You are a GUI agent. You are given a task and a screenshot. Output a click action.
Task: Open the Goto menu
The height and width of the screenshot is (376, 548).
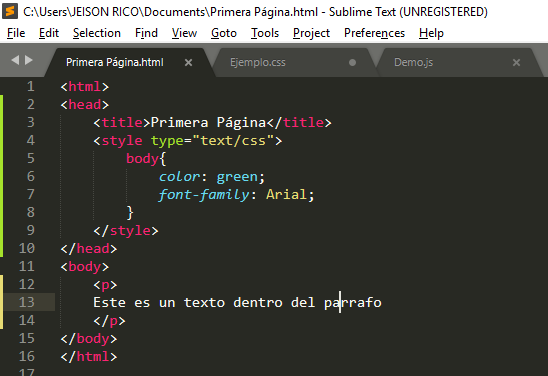224,33
